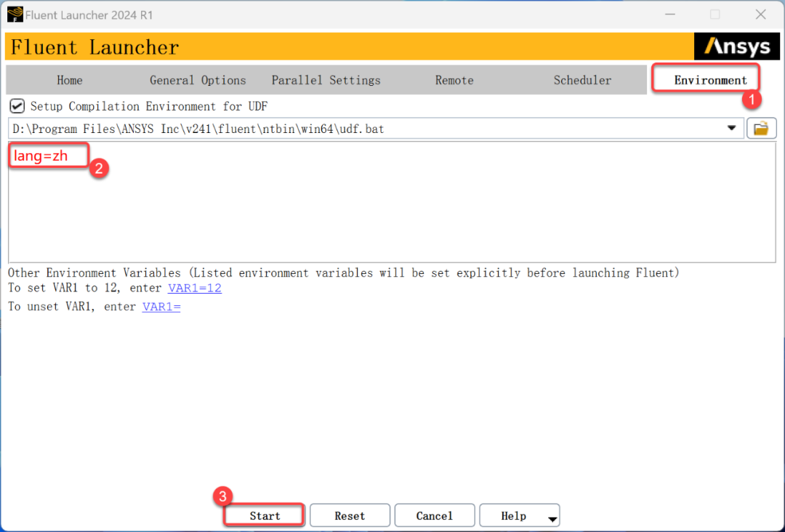Switch to the Home tab

pos(70,80)
